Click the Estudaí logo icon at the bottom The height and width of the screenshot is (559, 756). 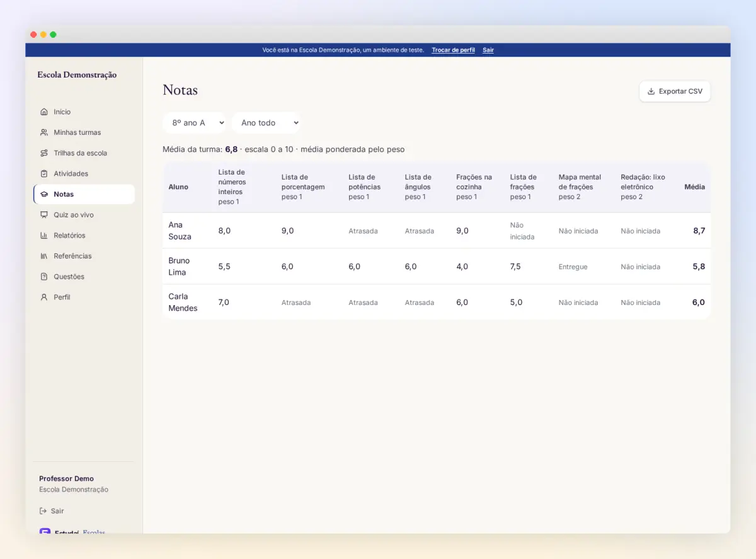[45, 531]
